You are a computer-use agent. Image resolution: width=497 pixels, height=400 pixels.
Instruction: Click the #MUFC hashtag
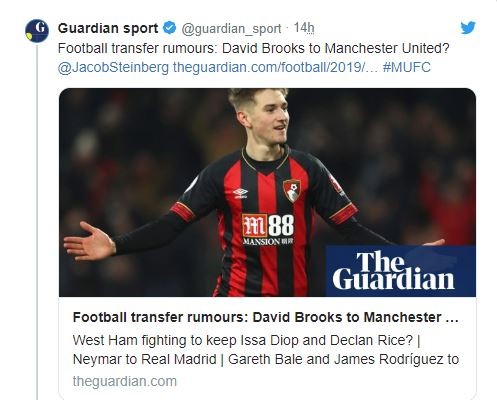(407, 67)
